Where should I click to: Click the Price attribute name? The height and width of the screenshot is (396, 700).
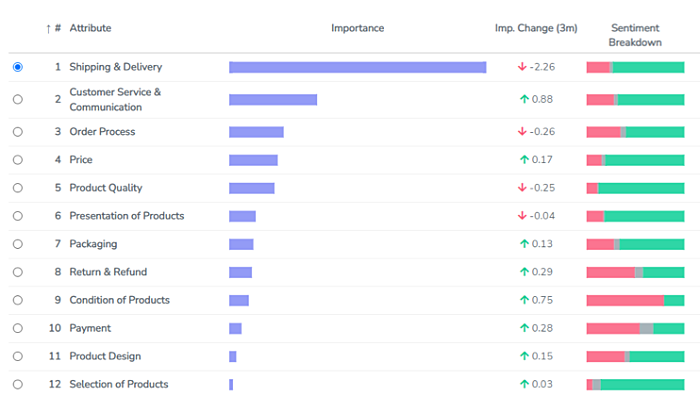click(x=81, y=160)
